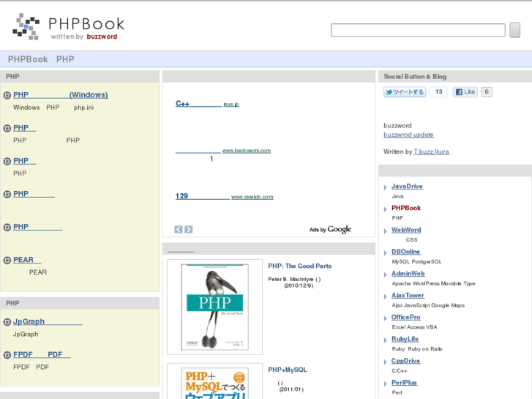
Task: Click bullet icon next to PHP (Windows)
Action: [x=7, y=95]
